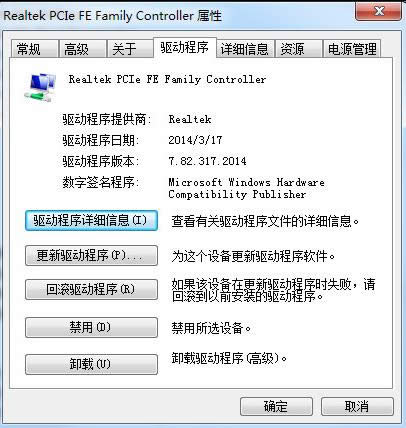
Task: Click the dialog title bar text
Action: pos(113,16)
